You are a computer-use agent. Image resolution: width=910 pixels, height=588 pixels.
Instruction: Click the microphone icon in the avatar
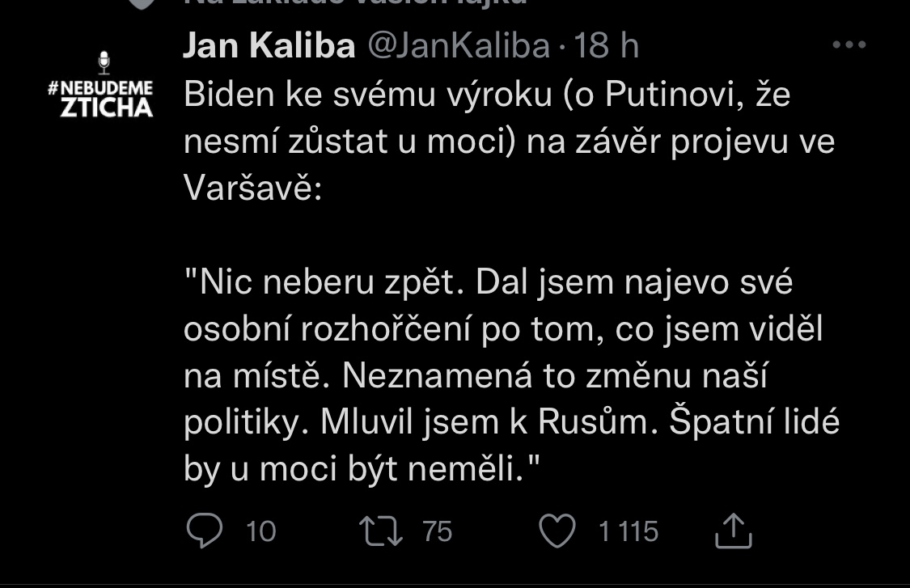coord(103,61)
